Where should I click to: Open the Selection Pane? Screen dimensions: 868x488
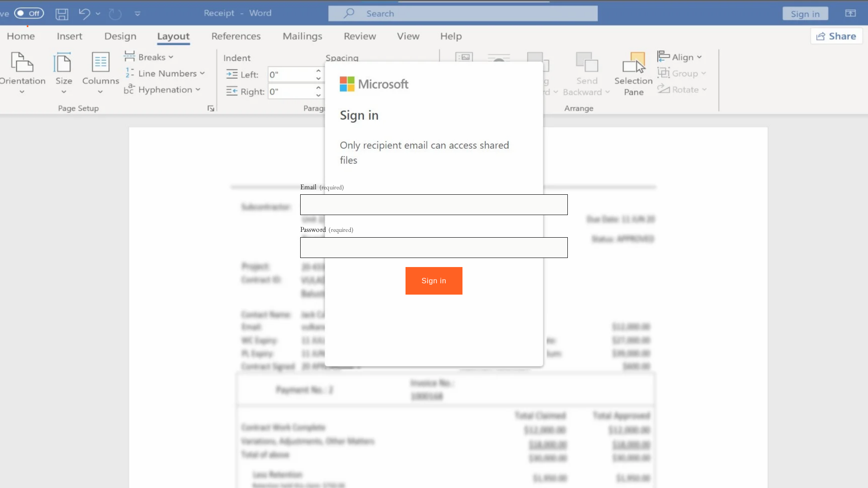[633, 74]
